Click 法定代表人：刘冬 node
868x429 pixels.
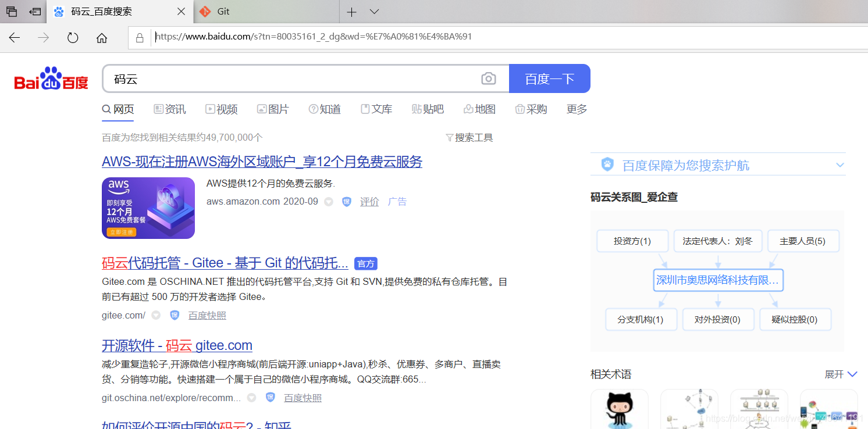[718, 241]
